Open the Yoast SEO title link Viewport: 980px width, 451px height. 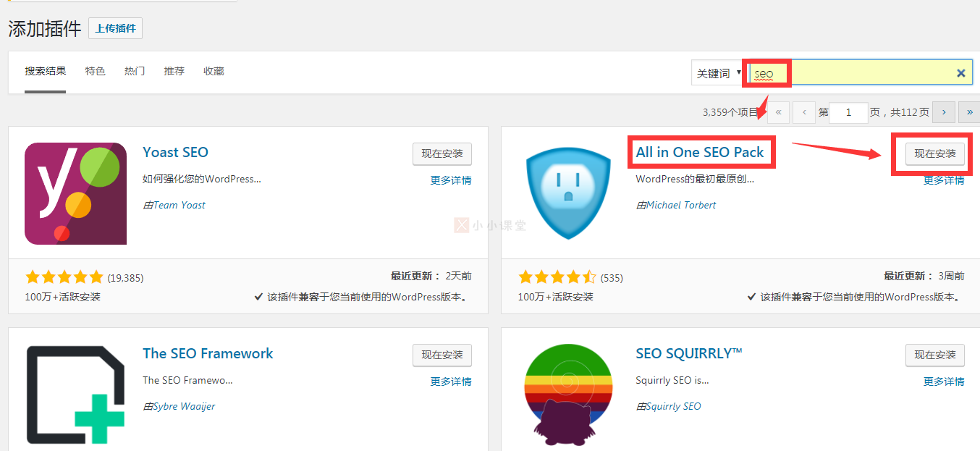pos(175,152)
